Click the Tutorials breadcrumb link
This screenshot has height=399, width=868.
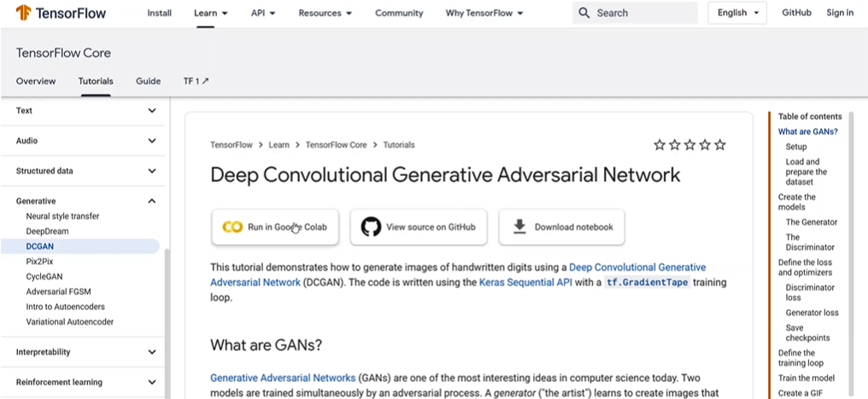click(x=399, y=145)
